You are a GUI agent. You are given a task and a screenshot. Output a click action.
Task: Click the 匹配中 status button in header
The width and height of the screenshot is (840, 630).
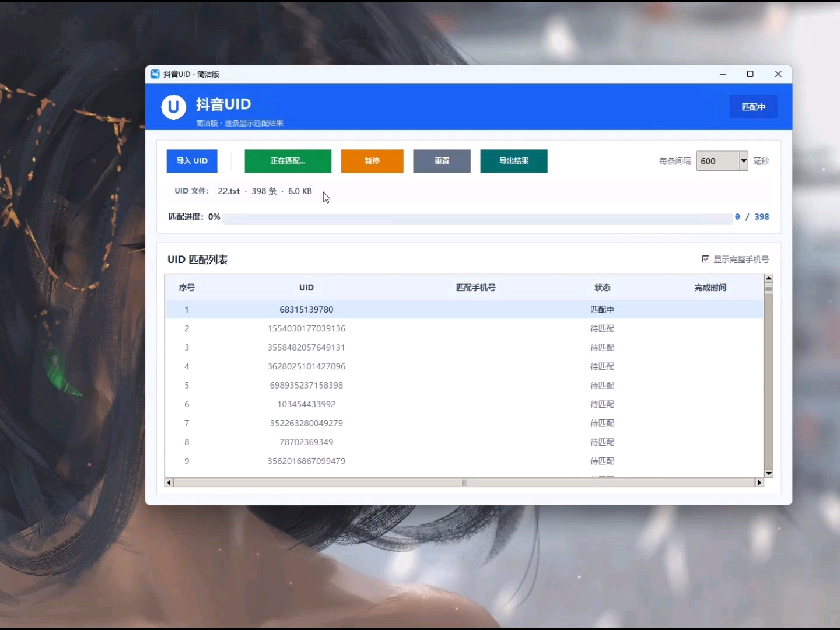(x=754, y=107)
